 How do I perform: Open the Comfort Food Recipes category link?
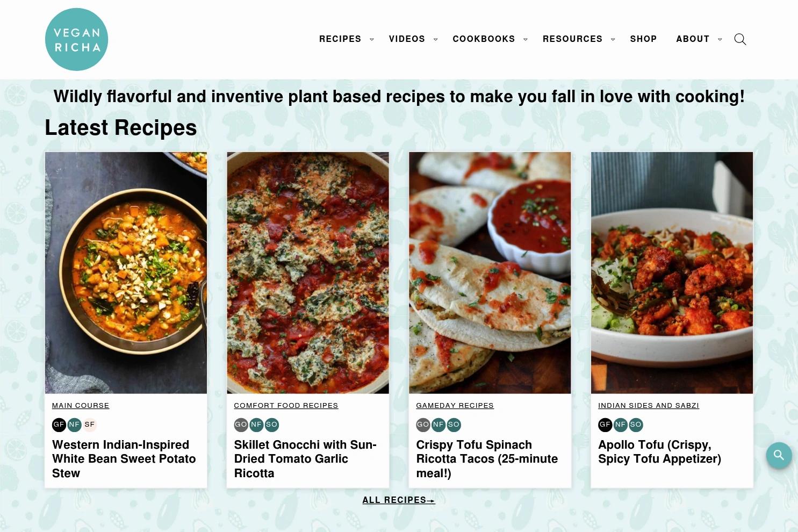coord(286,406)
